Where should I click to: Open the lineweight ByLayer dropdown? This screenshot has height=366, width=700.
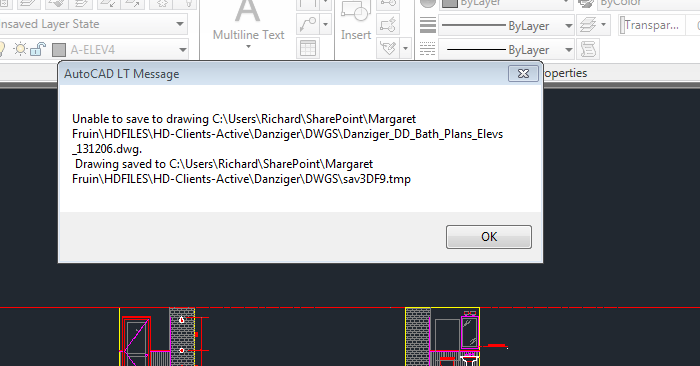(x=506, y=26)
